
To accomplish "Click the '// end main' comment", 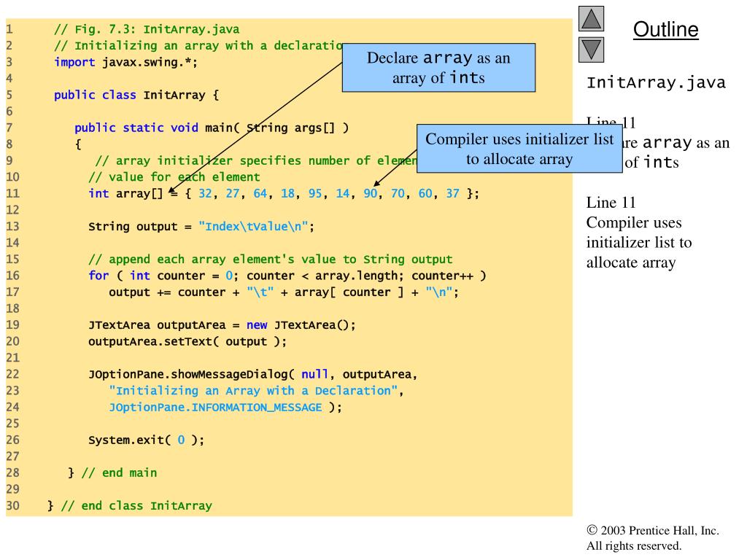I will [x=119, y=473].
